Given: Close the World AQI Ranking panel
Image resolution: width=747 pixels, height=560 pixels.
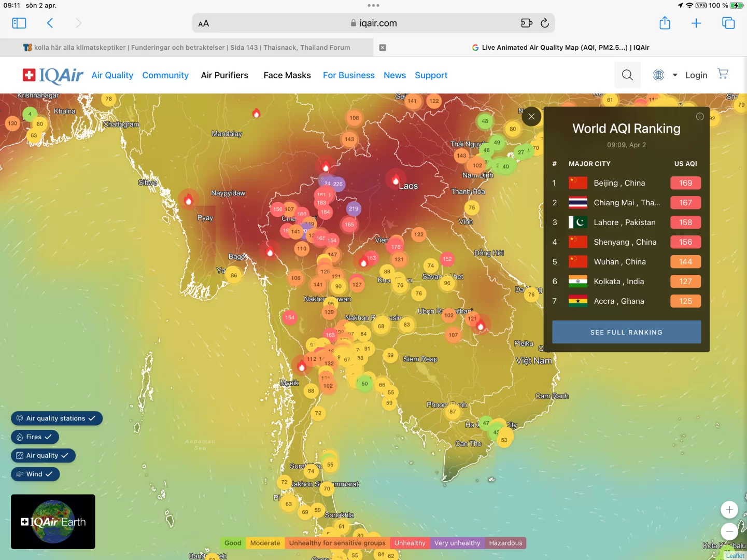Looking at the screenshot, I should tap(531, 117).
